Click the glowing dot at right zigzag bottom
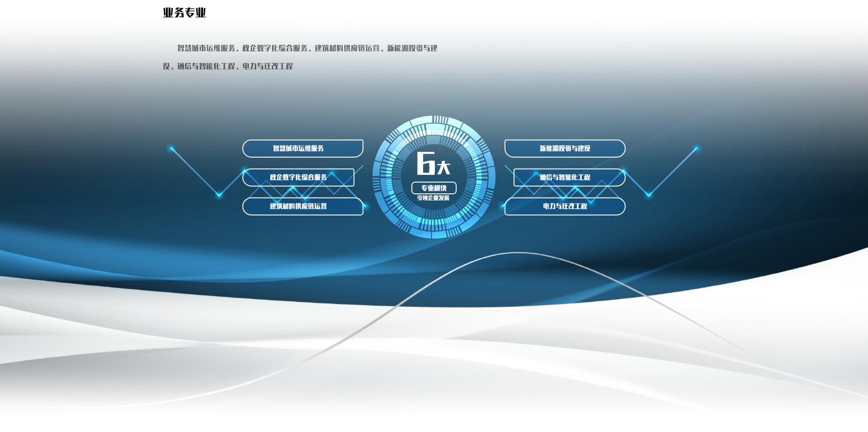Image resolution: width=868 pixels, height=432 pixels. point(649,195)
